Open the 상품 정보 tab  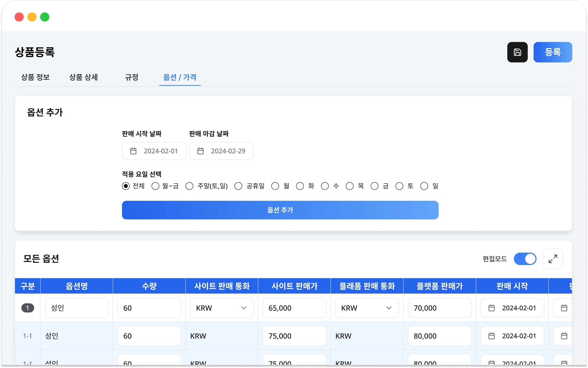[35, 77]
